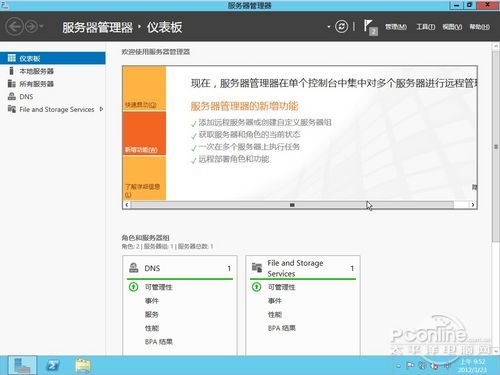The image size is (500, 375).
Task: Click left arrow of welcome panel scrollbar
Action: coord(127,205)
